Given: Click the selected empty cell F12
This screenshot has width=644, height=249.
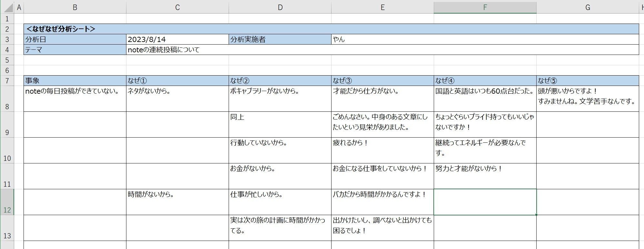Looking at the screenshot, I should [485, 202].
